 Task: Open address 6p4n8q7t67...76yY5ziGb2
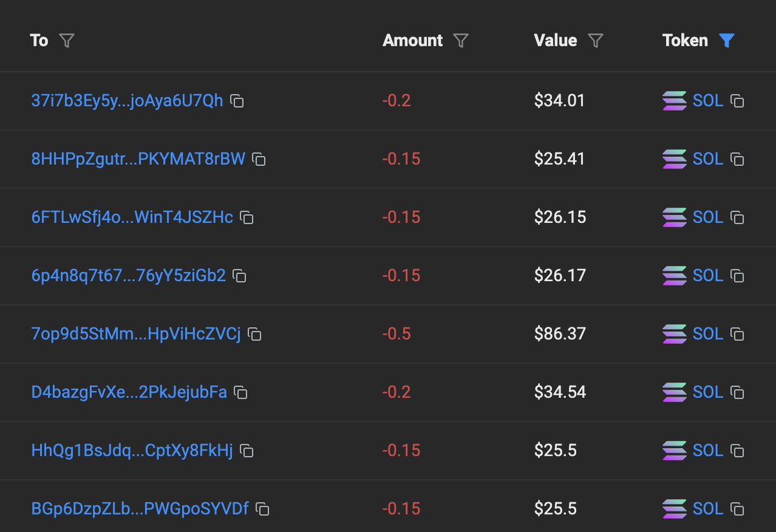pyautogui.click(x=129, y=276)
